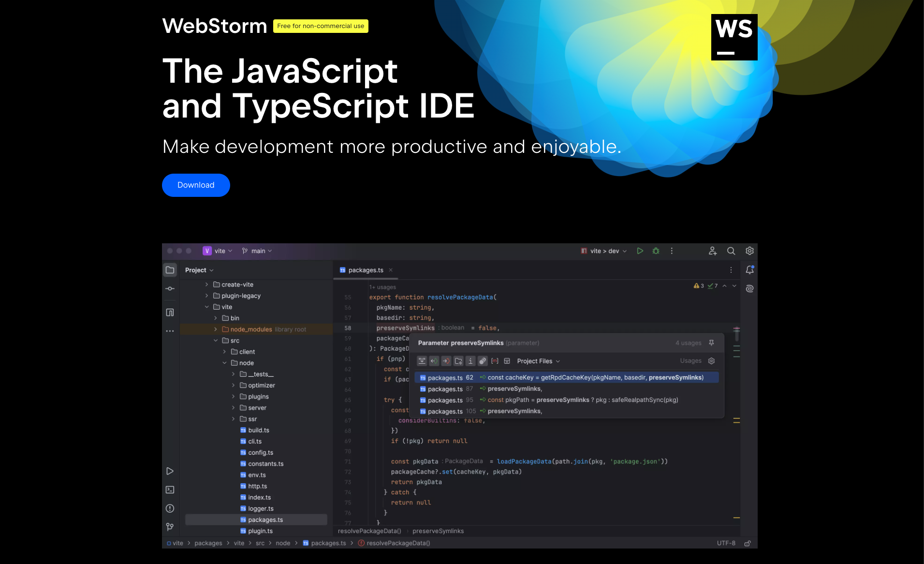Open config.ts in the project tree
Viewport: 924px width, 564px height.
pyautogui.click(x=256, y=453)
